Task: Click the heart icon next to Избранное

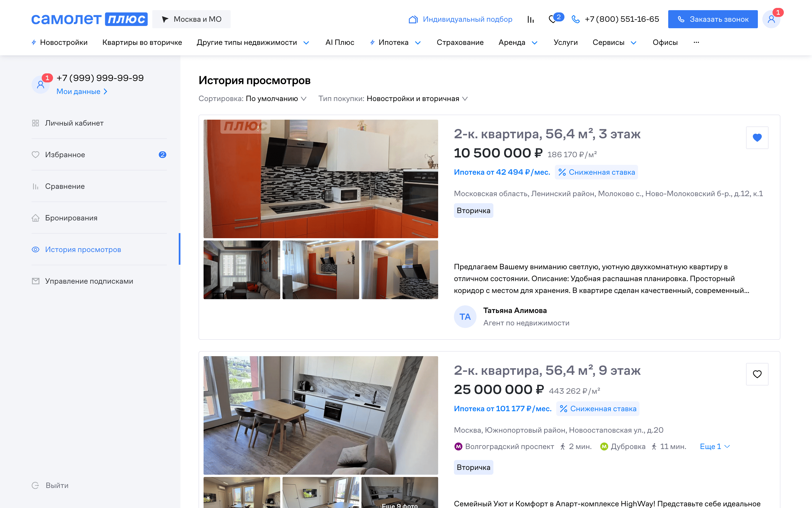Action: coord(35,155)
